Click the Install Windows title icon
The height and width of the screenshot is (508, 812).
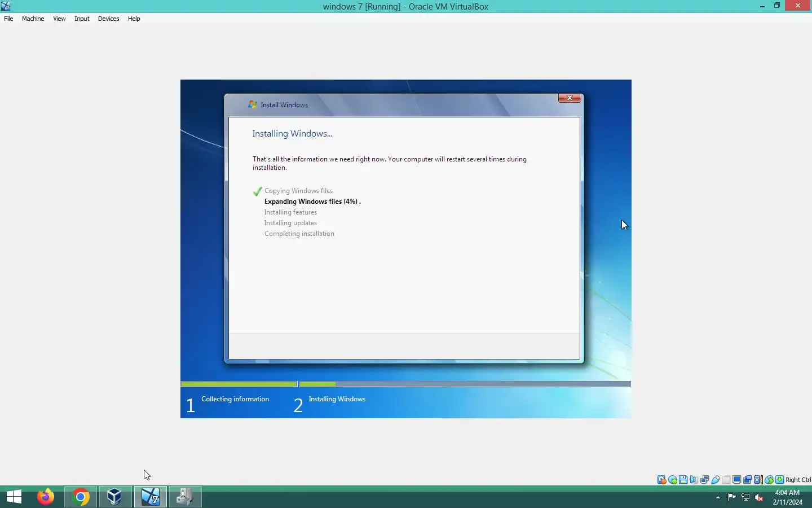click(x=253, y=104)
